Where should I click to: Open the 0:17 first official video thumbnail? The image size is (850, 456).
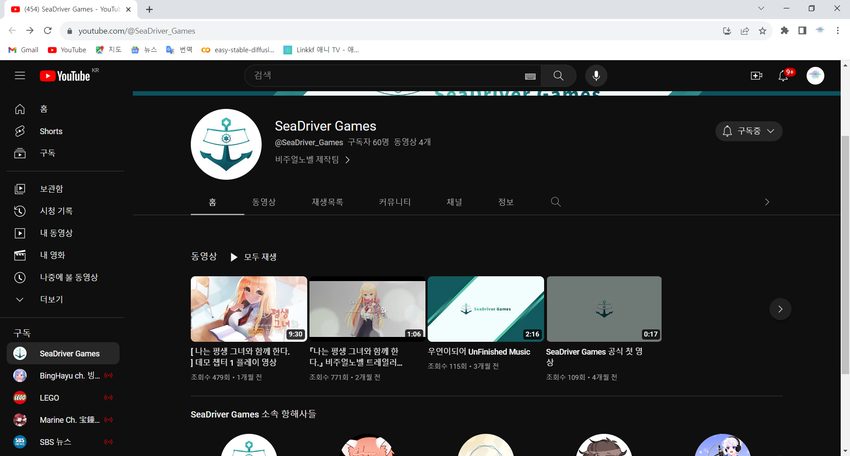point(604,309)
